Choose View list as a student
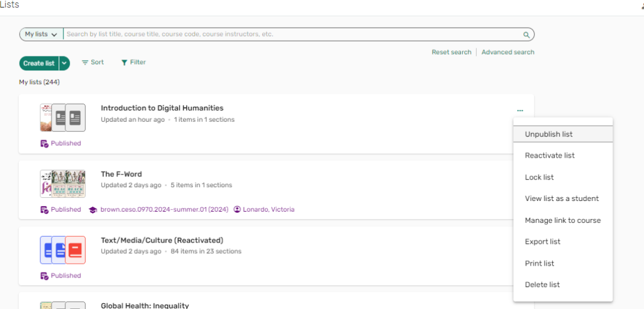Image resolution: width=644 pixels, height=309 pixels. point(562,199)
